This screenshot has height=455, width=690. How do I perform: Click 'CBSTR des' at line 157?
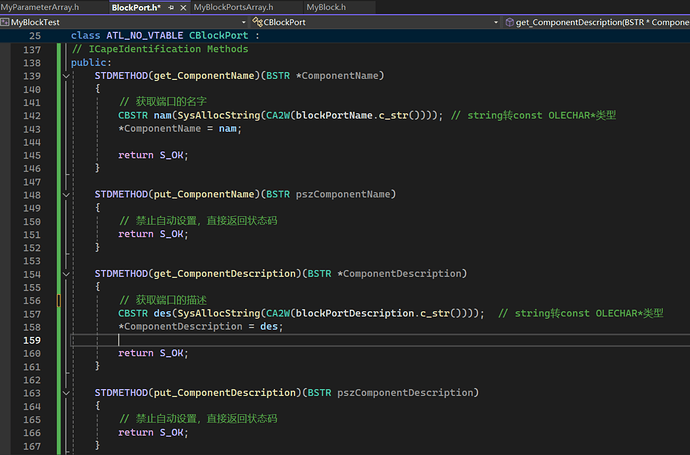pyautogui.click(x=145, y=313)
